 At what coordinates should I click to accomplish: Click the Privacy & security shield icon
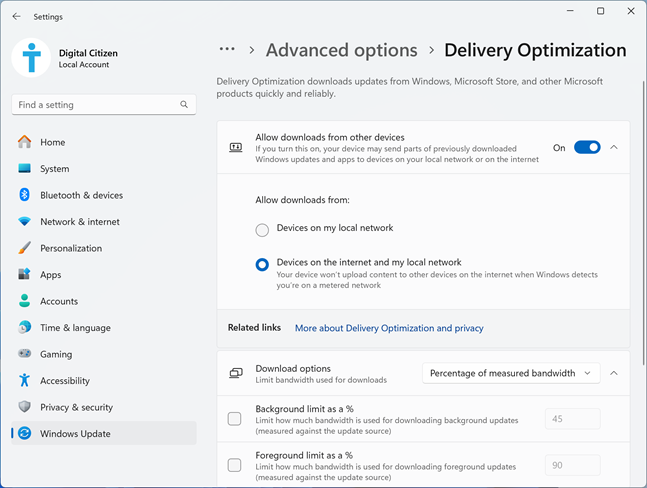[25, 407]
